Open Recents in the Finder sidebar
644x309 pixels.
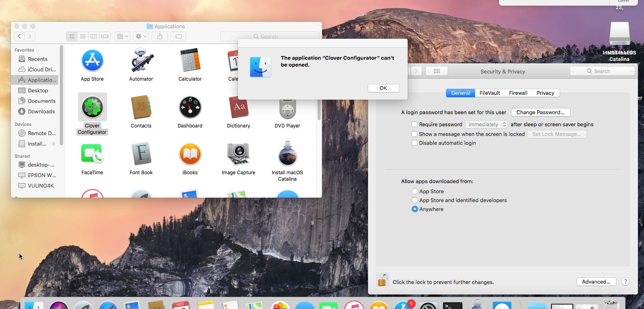coord(37,59)
